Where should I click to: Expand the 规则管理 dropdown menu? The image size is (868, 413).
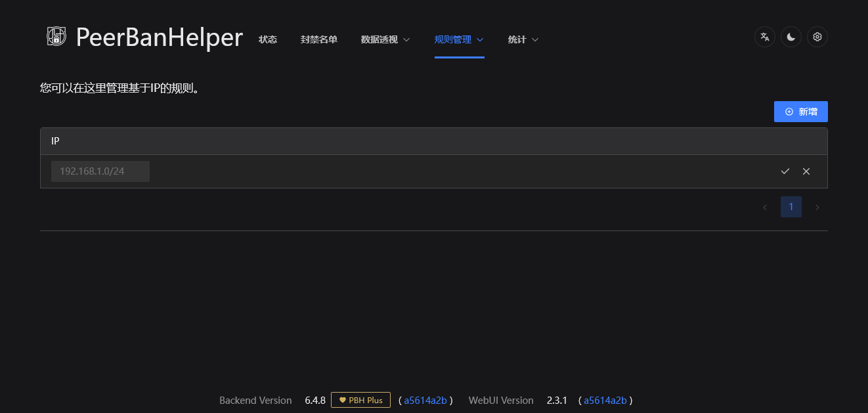(459, 39)
